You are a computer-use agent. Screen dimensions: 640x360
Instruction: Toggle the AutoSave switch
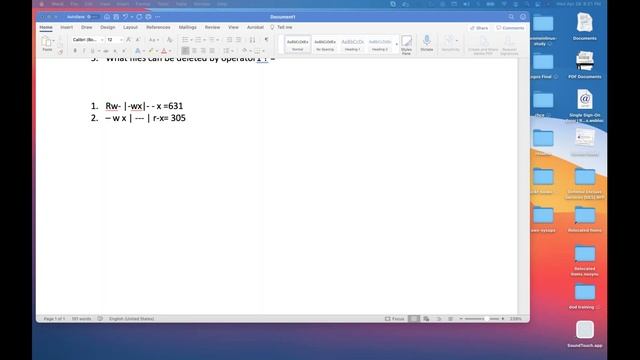point(92,17)
